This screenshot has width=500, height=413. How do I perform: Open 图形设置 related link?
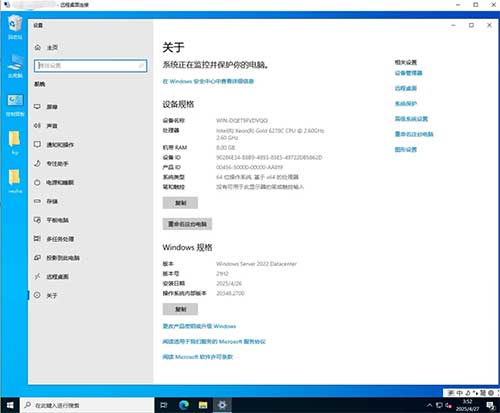tap(406, 149)
